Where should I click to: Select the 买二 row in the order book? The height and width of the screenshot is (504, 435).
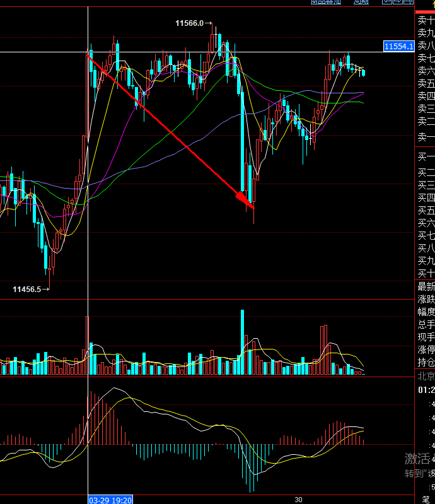tap(426, 173)
